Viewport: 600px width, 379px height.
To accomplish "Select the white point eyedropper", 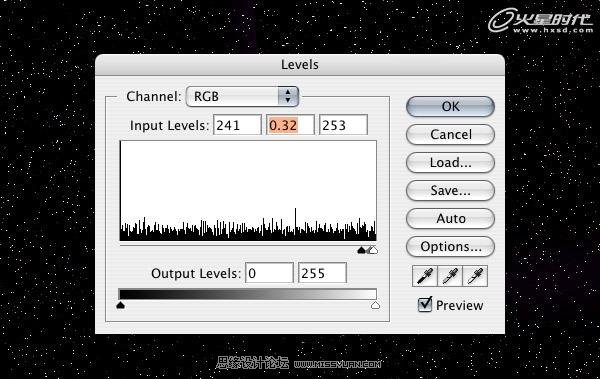I will point(475,276).
